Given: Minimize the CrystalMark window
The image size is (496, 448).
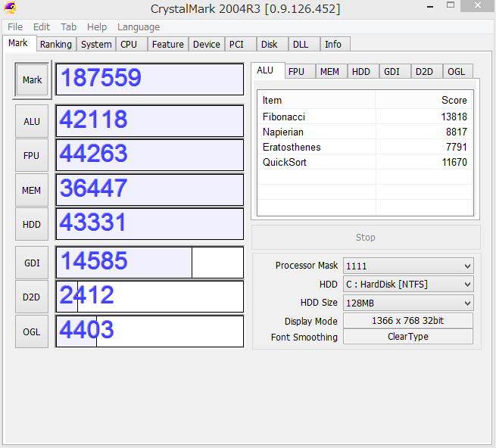Looking at the screenshot, I should 430,6.
